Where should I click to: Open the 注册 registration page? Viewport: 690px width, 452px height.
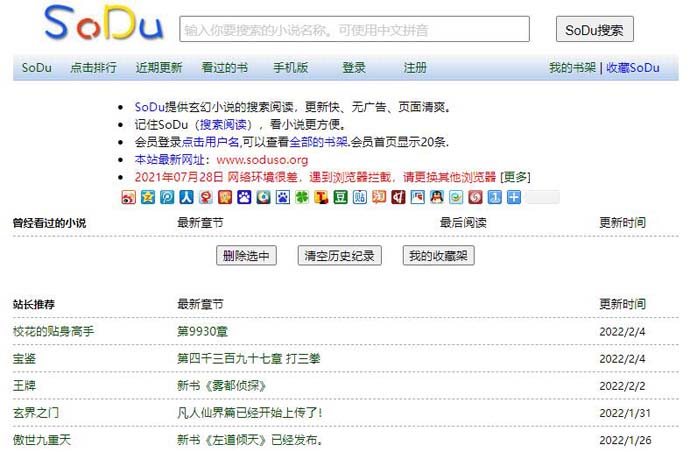415,68
